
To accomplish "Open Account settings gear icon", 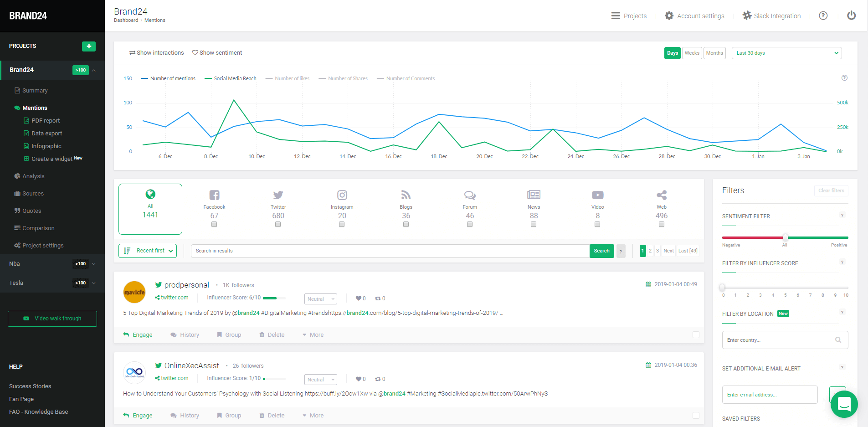I will (x=669, y=15).
